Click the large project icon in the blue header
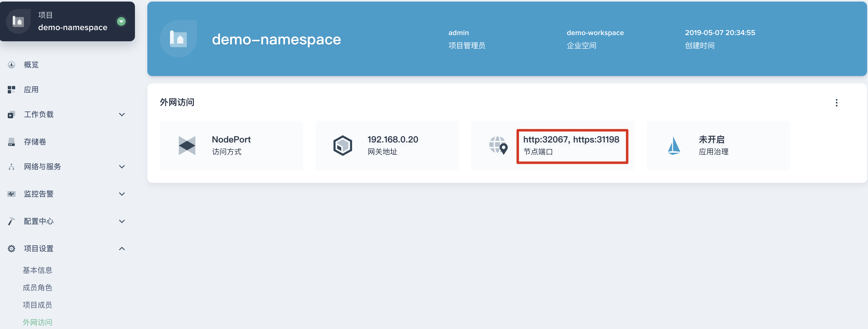 point(178,39)
